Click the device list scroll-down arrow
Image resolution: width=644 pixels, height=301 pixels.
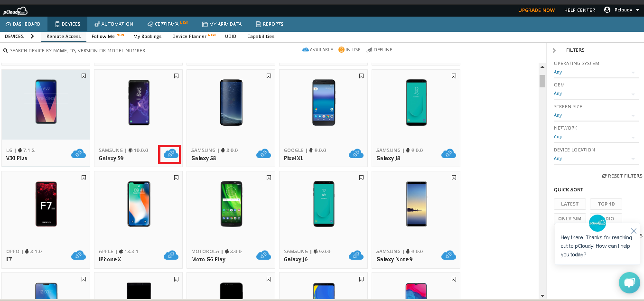(x=542, y=296)
